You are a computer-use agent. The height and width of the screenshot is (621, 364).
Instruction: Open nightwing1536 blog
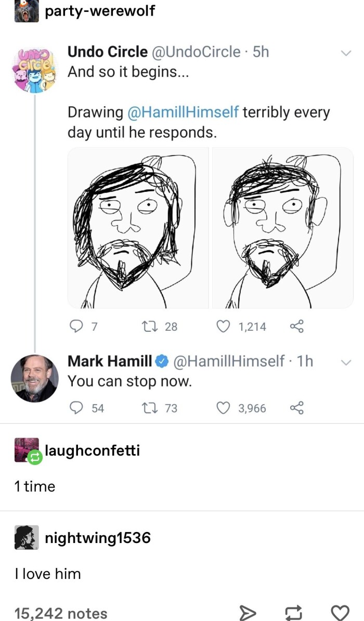tap(98, 537)
